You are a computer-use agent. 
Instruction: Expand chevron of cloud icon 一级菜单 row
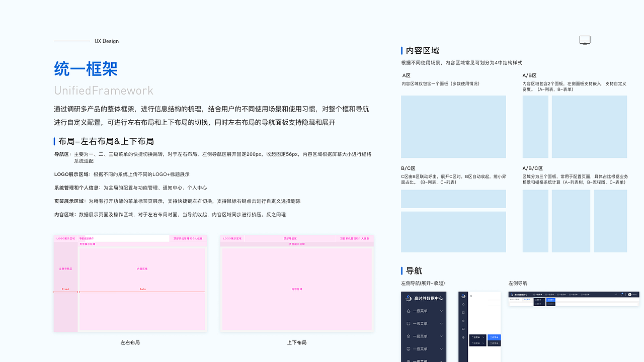click(441, 311)
